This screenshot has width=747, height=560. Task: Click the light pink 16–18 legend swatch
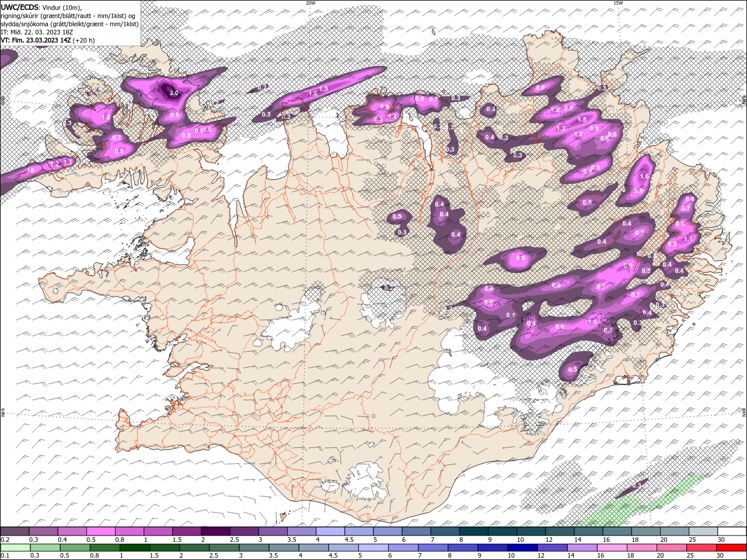[x=612, y=548]
